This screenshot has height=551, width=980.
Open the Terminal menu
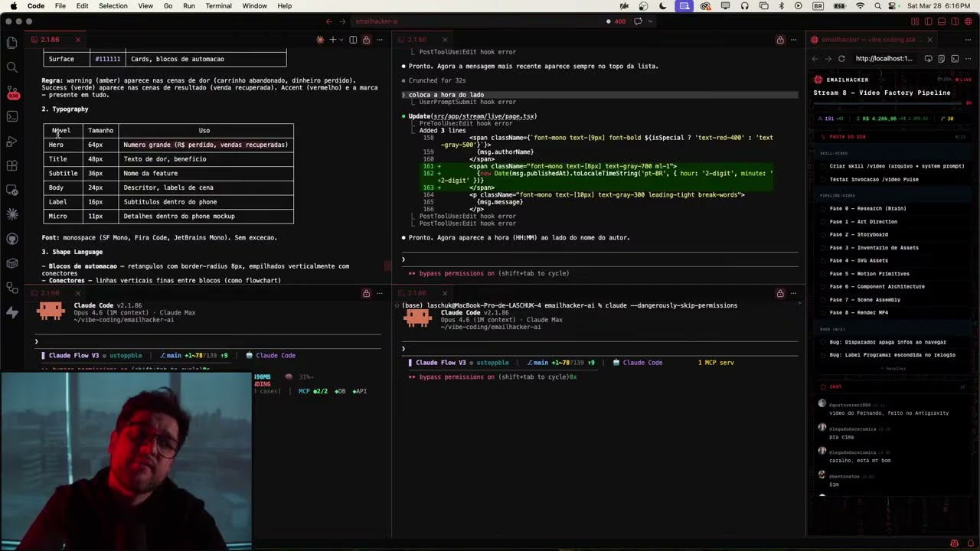coord(218,6)
